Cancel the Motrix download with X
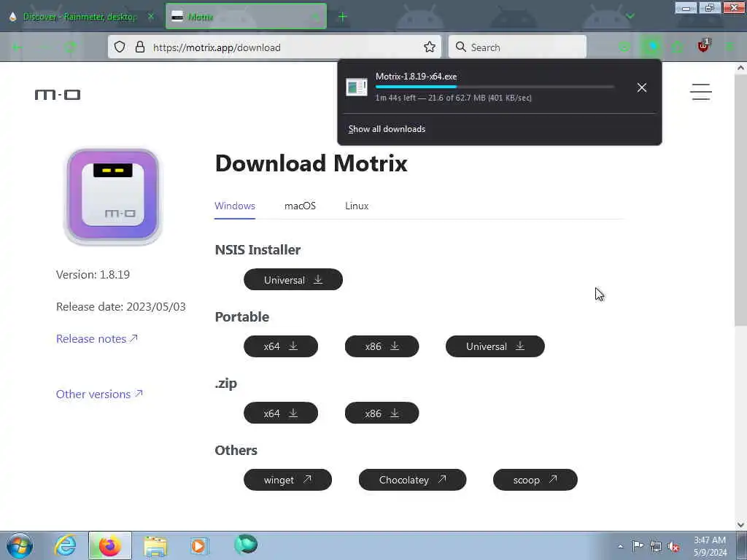Image resolution: width=747 pixels, height=560 pixels. 642,87
